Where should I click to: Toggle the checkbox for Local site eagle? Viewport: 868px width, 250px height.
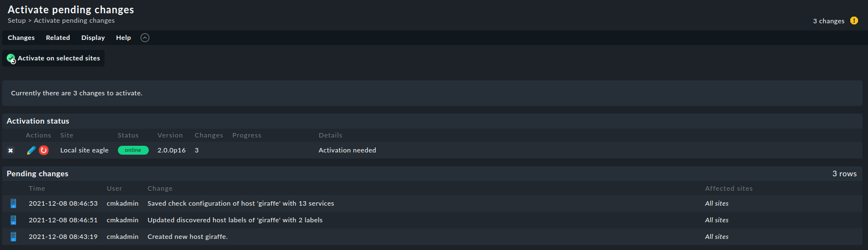[x=11, y=150]
